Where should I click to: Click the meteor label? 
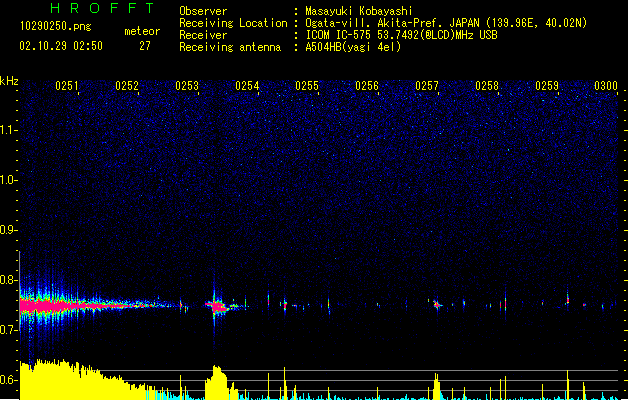point(142,31)
